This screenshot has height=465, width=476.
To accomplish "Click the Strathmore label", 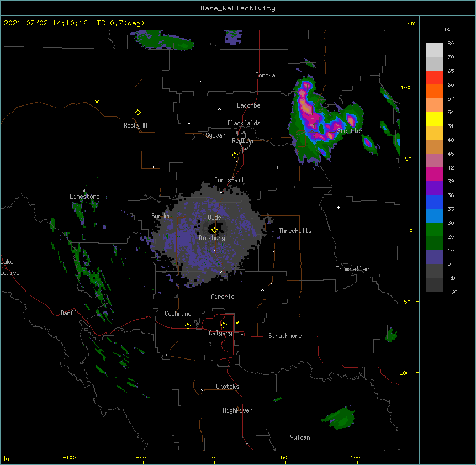I will 285,336.
